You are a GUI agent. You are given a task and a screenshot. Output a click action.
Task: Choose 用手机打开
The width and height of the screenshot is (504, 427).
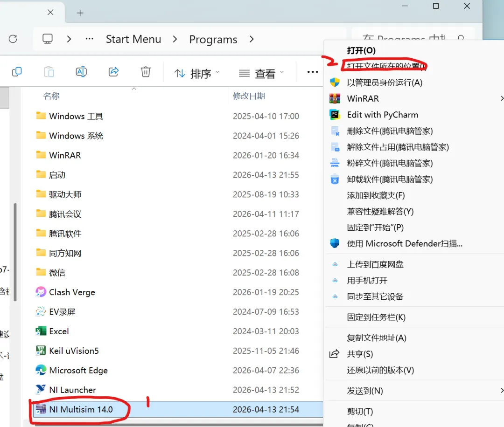coord(367,281)
